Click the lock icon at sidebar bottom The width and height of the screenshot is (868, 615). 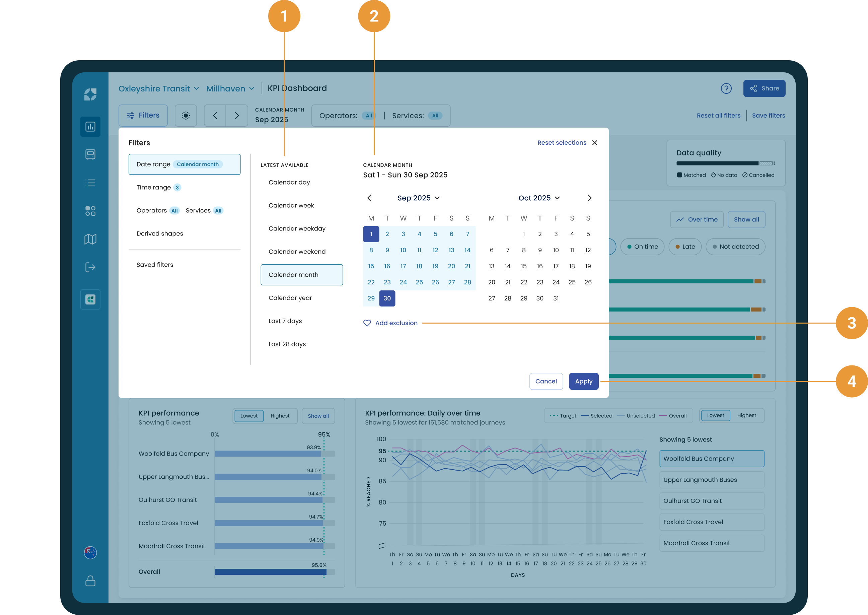[x=90, y=581]
